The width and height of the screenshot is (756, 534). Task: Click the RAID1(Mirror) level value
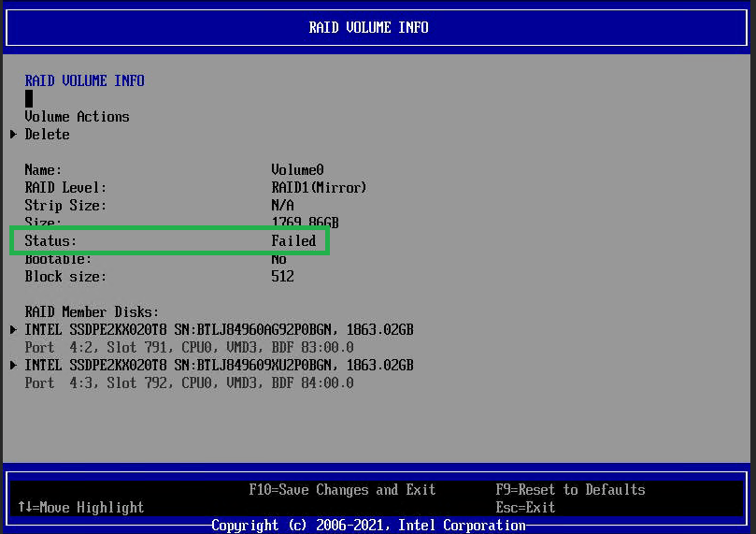319,188
